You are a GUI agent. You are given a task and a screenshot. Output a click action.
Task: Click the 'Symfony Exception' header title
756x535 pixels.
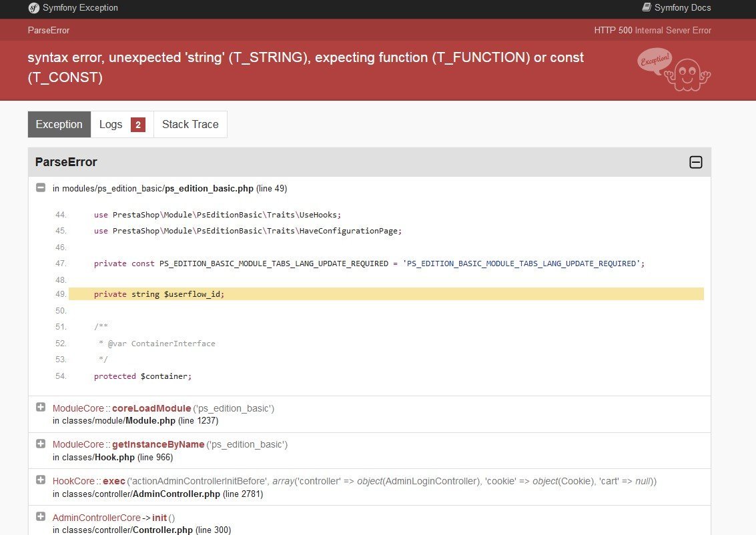click(80, 8)
